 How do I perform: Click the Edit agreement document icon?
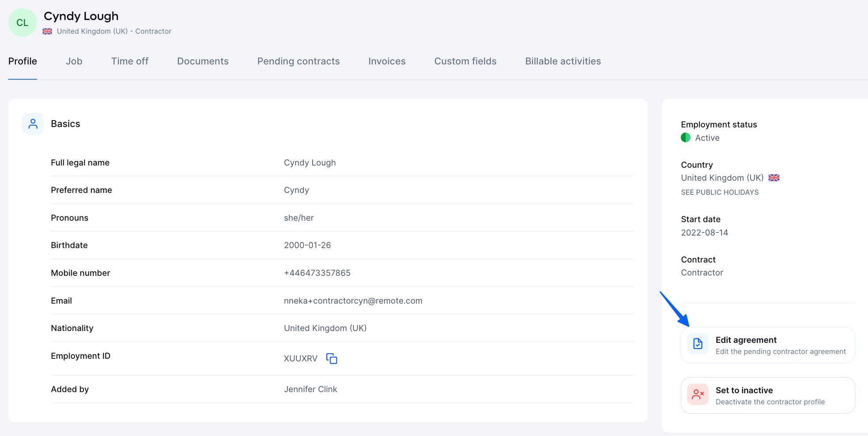pyautogui.click(x=698, y=344)
